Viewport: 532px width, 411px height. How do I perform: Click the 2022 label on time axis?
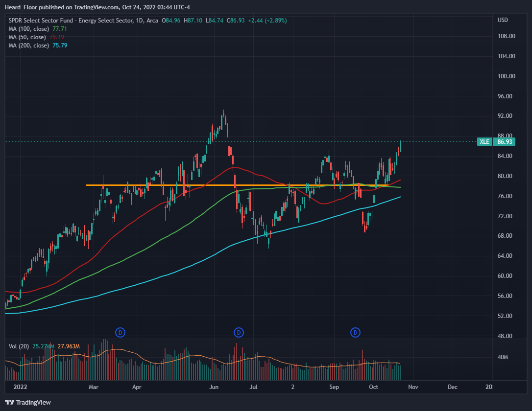(20, 387)
